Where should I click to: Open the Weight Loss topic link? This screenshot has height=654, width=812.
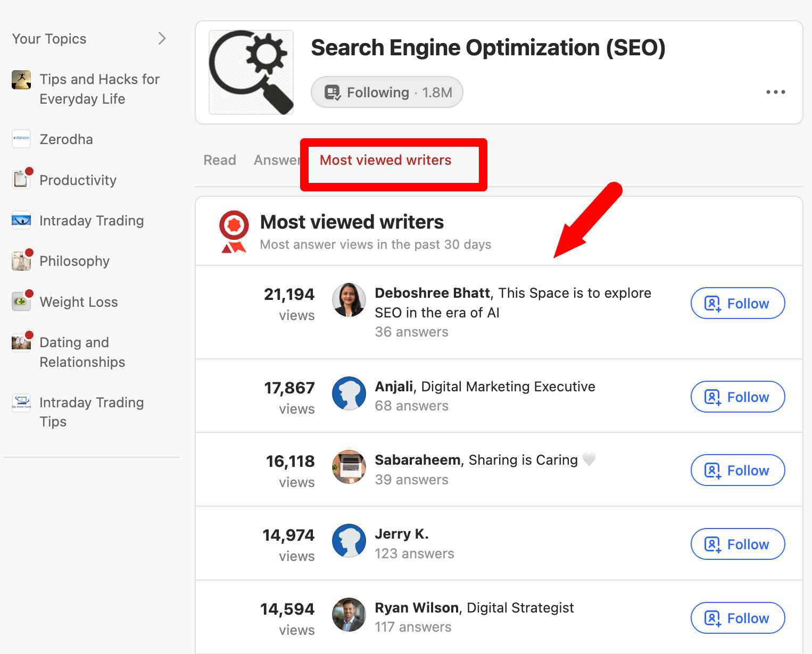point(79,302)
